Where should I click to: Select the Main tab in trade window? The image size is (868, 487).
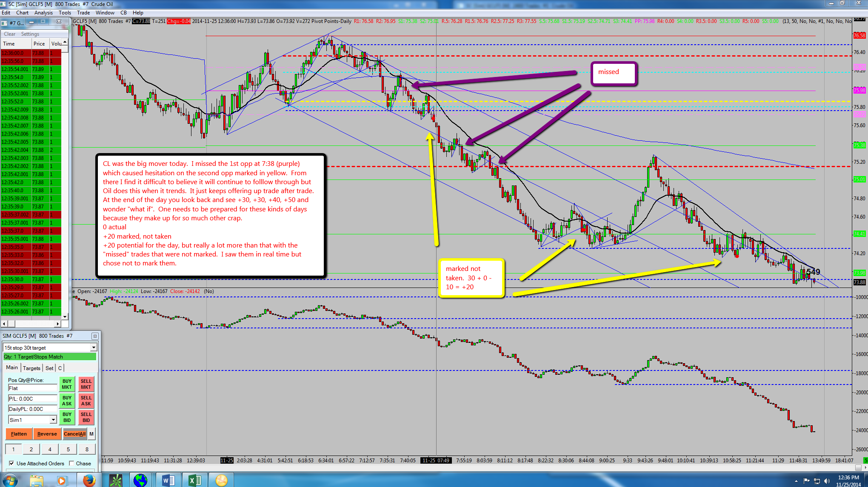click(12, 367)
